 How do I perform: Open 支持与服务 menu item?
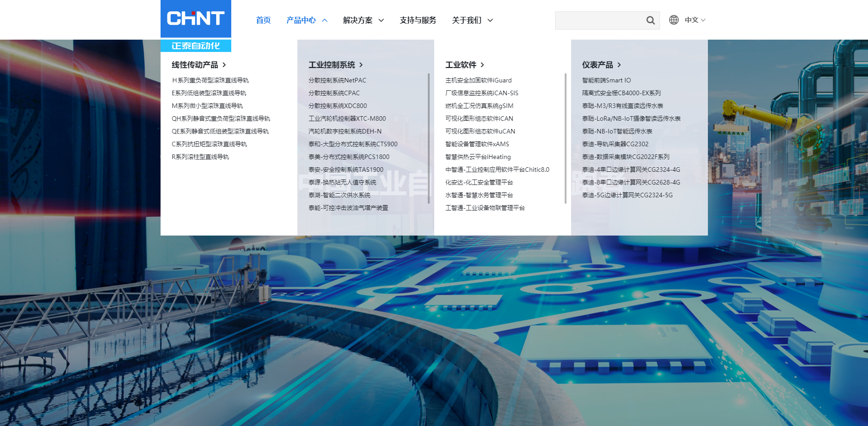pyautogui.click(x=418, y=21)
